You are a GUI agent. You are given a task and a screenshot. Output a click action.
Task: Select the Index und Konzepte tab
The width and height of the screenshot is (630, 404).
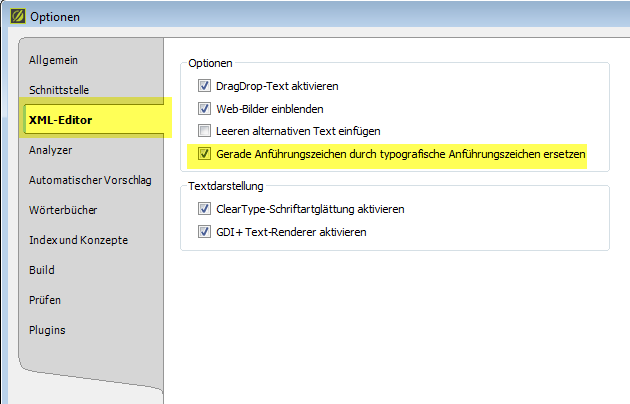coord(79,240)
